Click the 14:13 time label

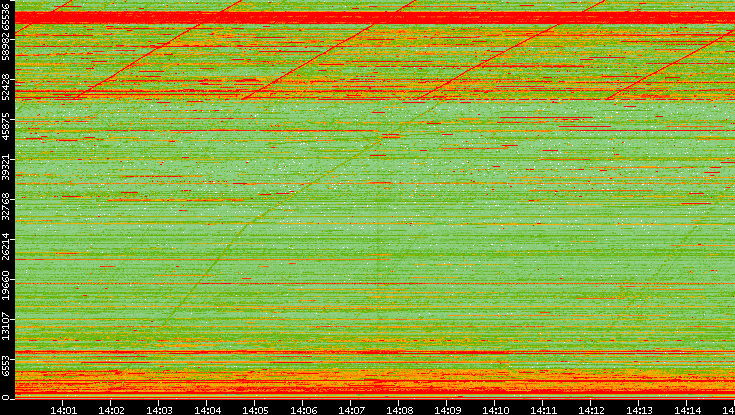(x=639, y=410)
